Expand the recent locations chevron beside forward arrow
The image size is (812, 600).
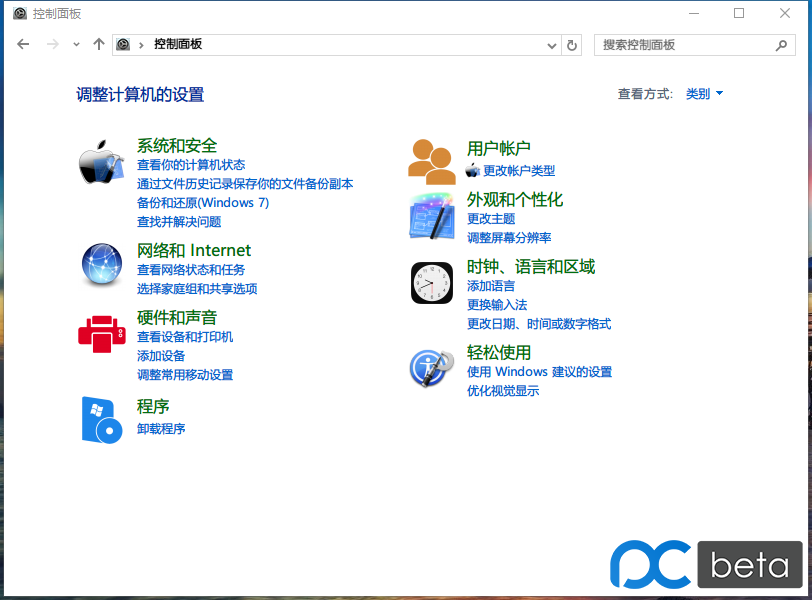(x=76, y=45)
